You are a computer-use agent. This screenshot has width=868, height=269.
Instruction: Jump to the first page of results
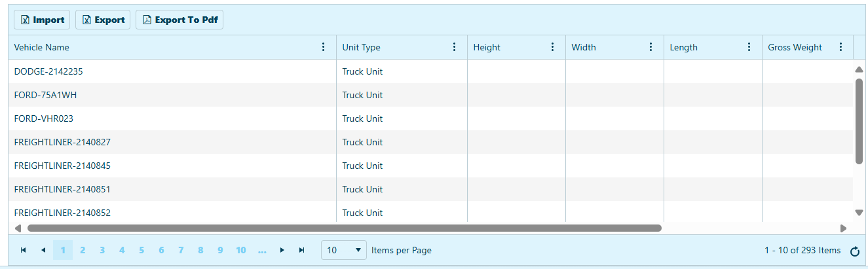[x=24, y=250]
